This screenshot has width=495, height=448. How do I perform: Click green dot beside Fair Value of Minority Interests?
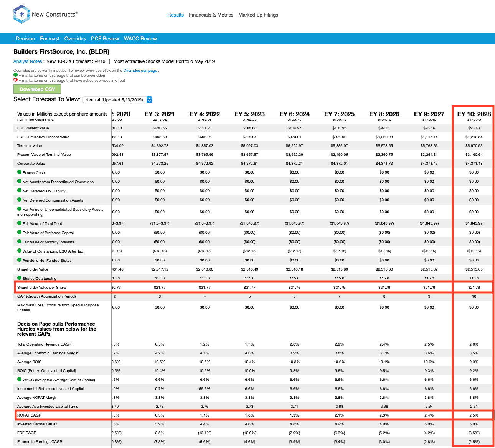pyautogui.click(x=19, y=241)
